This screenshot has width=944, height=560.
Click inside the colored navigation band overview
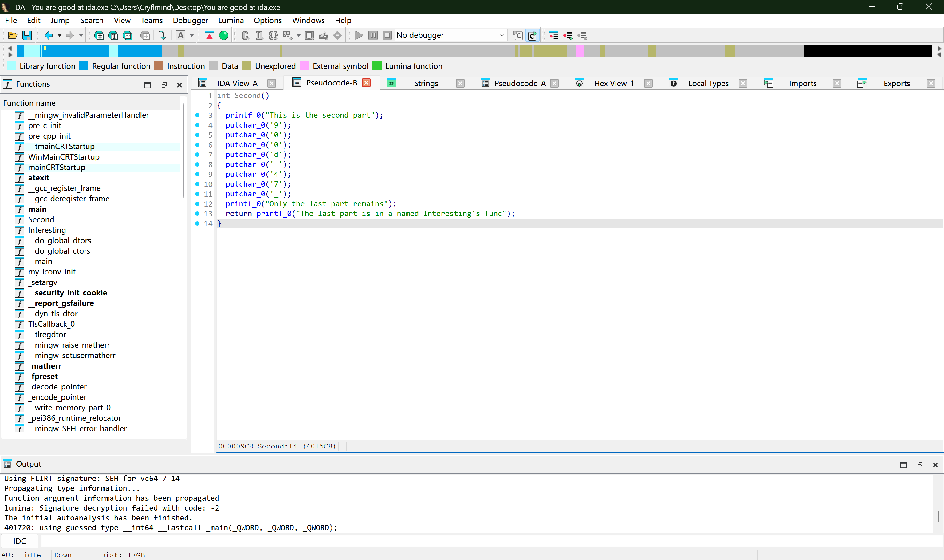click(453, 51)
